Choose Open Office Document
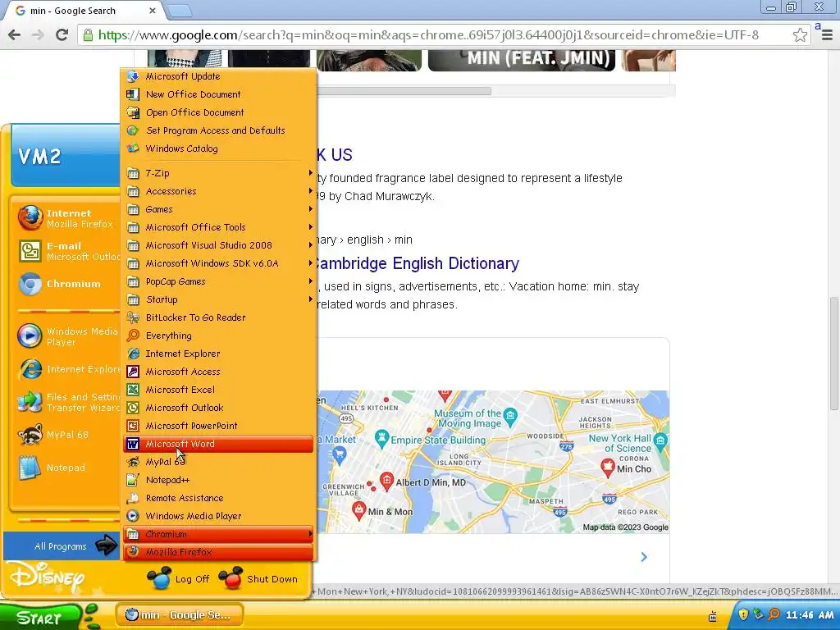This screenshot has height=630, width=840. pos(218,112)
